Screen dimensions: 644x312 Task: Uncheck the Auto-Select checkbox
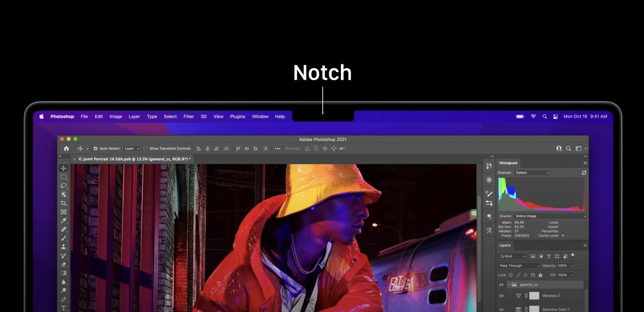(95, 148)
